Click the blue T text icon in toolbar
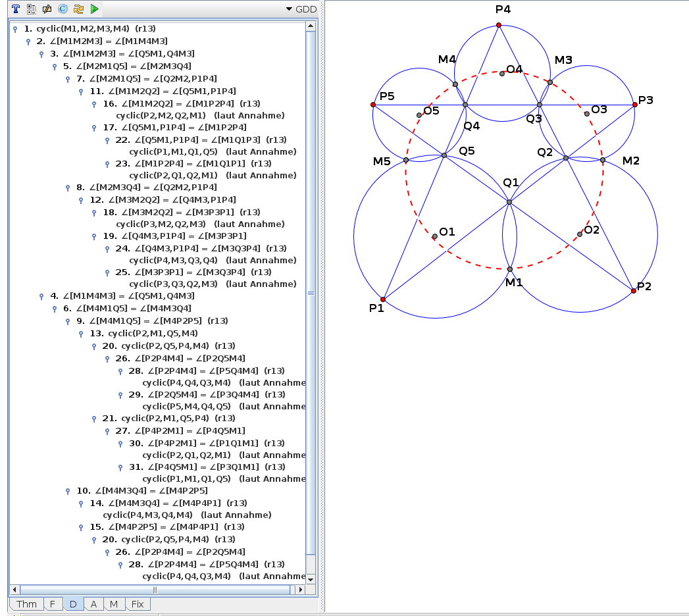Image resolution: width=689 pixels, height=616 pixels. click(x=15, y=9)
